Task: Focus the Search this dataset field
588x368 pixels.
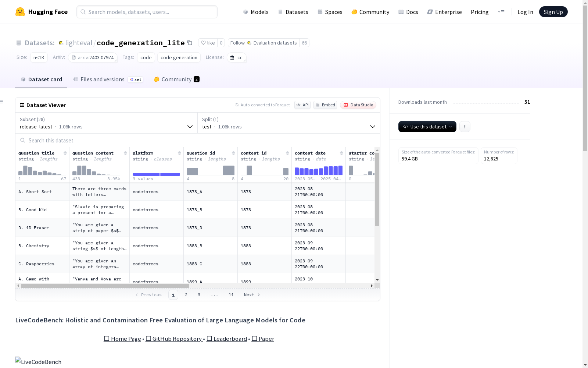Action: point(198,141)
